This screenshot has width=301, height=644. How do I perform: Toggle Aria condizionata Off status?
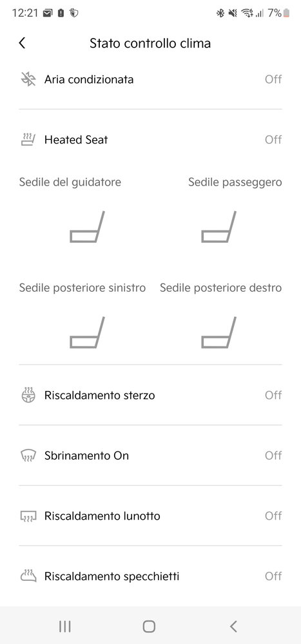[273, 79]
